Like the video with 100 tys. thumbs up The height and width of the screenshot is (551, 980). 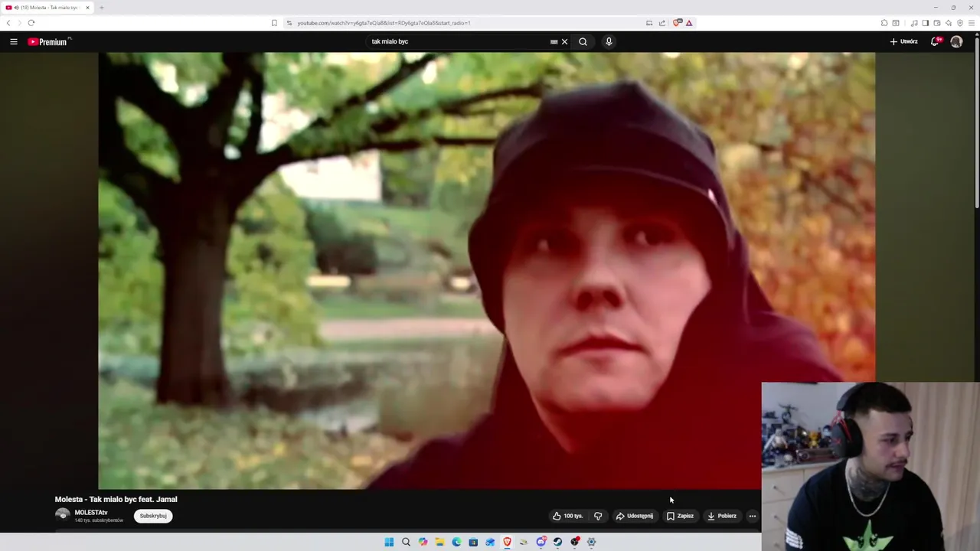[568, 516]
